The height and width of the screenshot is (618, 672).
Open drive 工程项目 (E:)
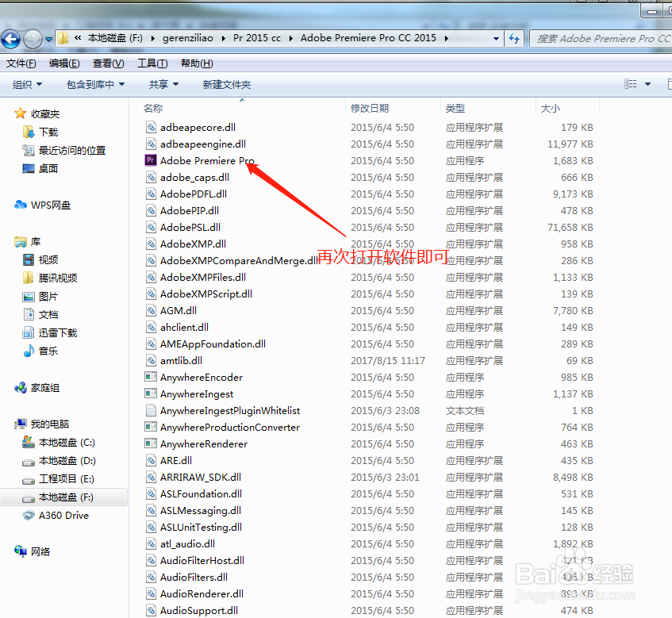click(66, 478)
